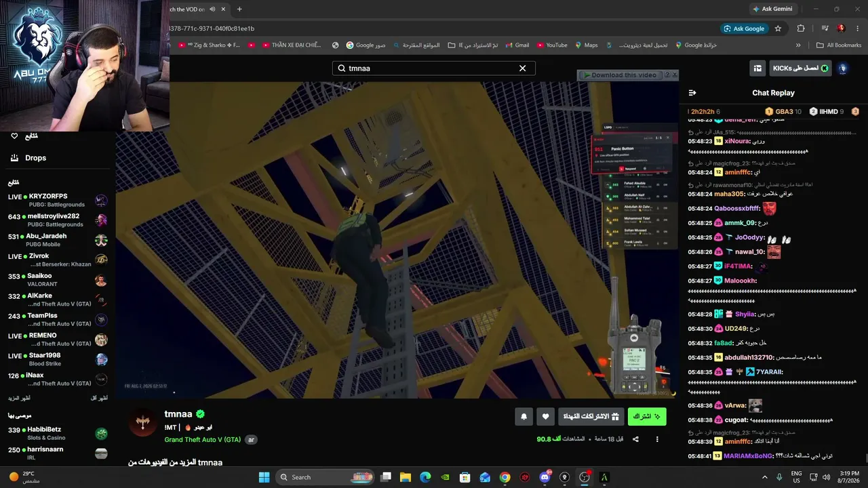Open the Windows Start menu
Viewport: 868px width, 488px height.
(x=264, y=477)
